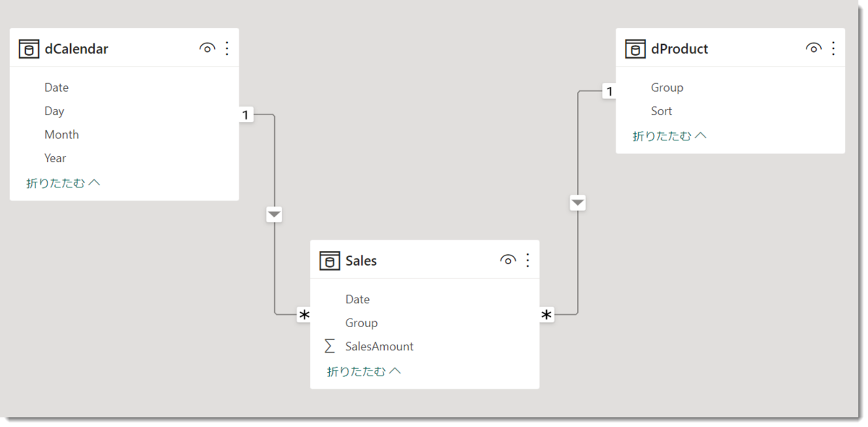Screen dimensions: 868x427
Task: Toggle visibility eye on Sales table
Action: 508,261
